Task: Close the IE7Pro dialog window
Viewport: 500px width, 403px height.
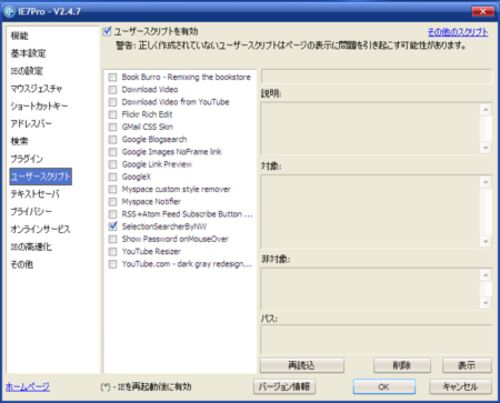Action: click(483, 12)
